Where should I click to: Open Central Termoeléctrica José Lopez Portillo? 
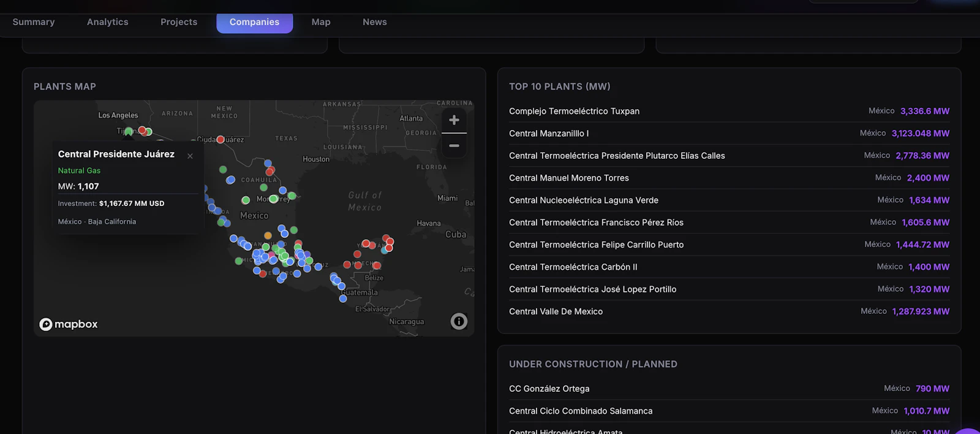pyautogui.click(x=729, y=289)
